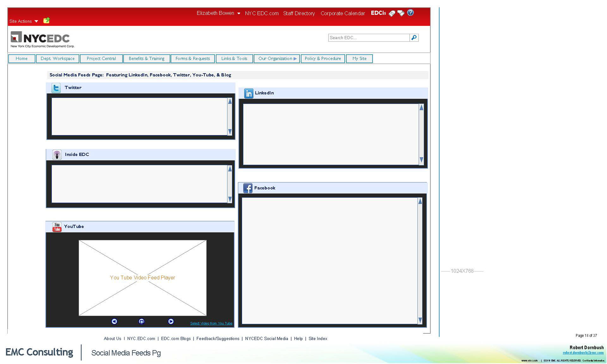Screen dimensions: 607x364
Task: Click the Inside EDC podcast icon
Action: (x=57, y=155)
